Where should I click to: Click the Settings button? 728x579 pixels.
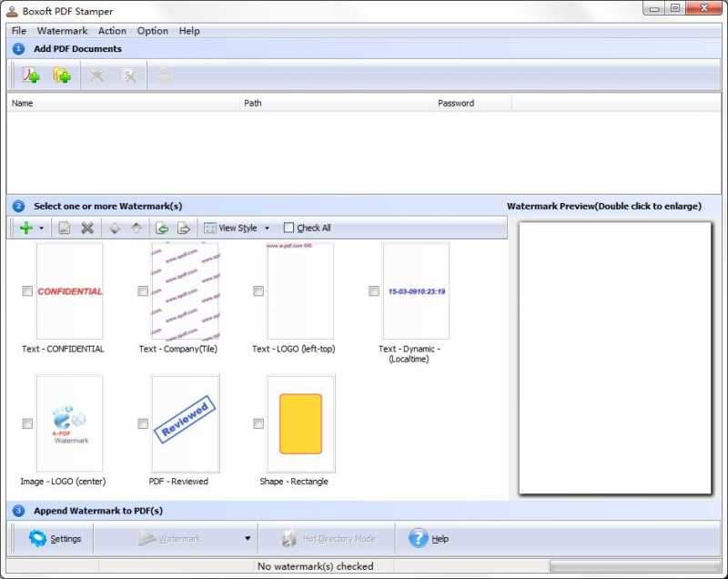pyautogui.click(x=55, y=538)
